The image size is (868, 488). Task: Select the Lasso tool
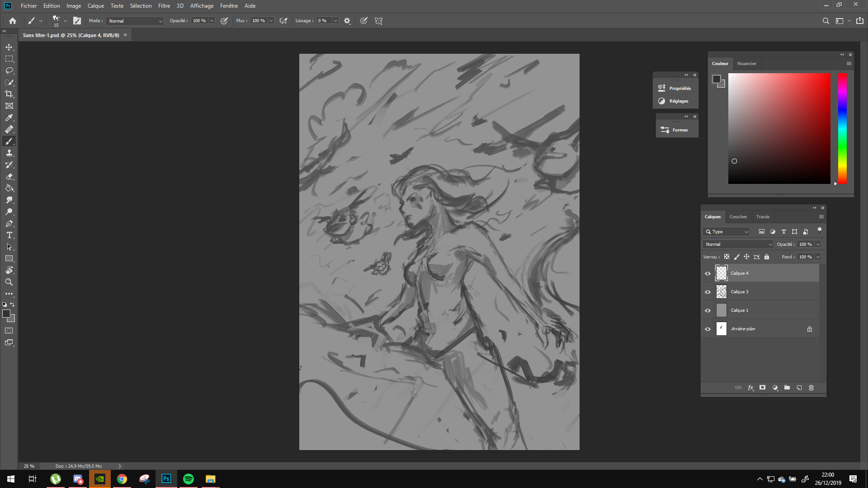coord(9,70)
